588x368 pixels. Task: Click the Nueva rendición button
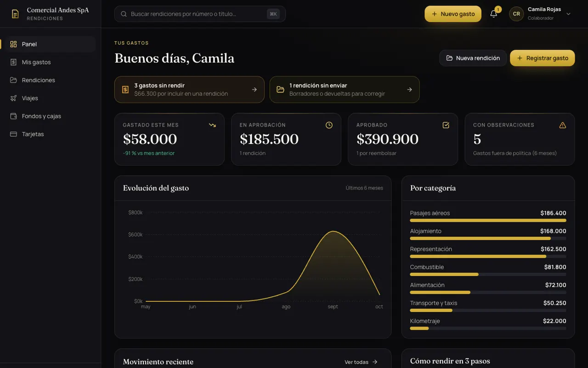(x=473, y=58)
